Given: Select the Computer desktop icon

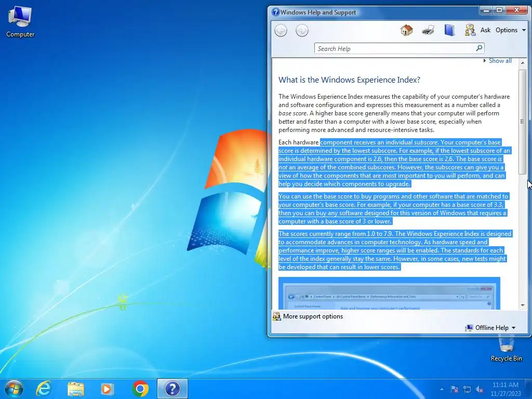Looking at the screenshot, I should tap(20, 22).
